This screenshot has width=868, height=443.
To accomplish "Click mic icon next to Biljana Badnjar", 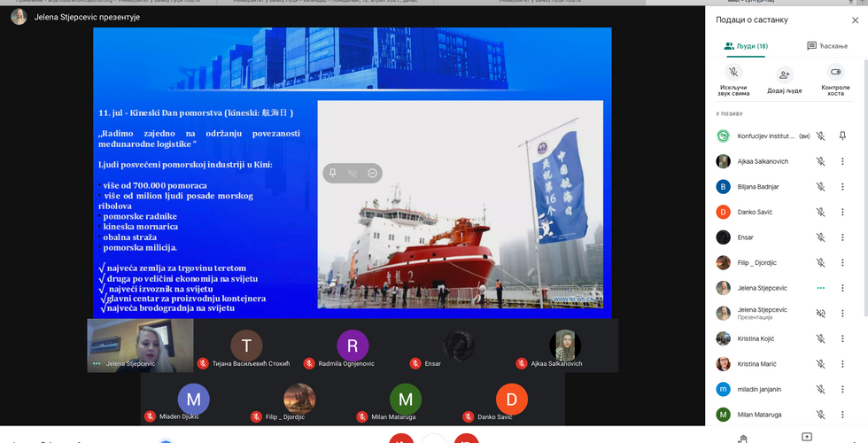I will pyautogui.click(x=821, y=187).
